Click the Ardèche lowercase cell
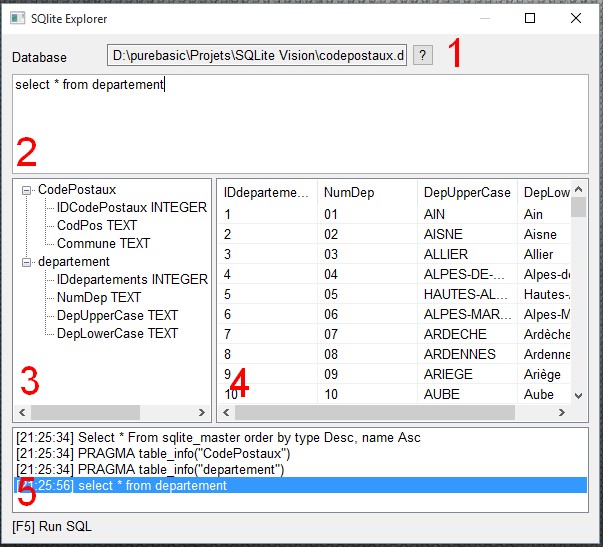Image resolution: width=603 pixels, height=547 pixels. [546, 334]
